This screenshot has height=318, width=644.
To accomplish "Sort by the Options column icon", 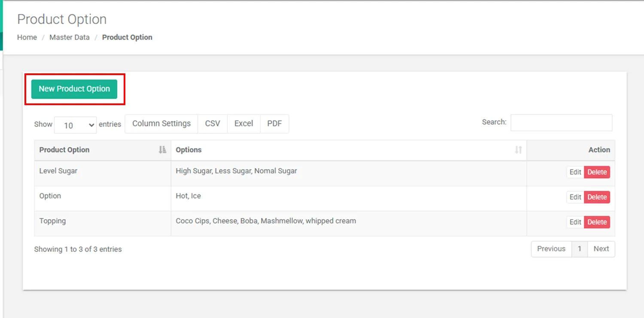I will point(518,150).
